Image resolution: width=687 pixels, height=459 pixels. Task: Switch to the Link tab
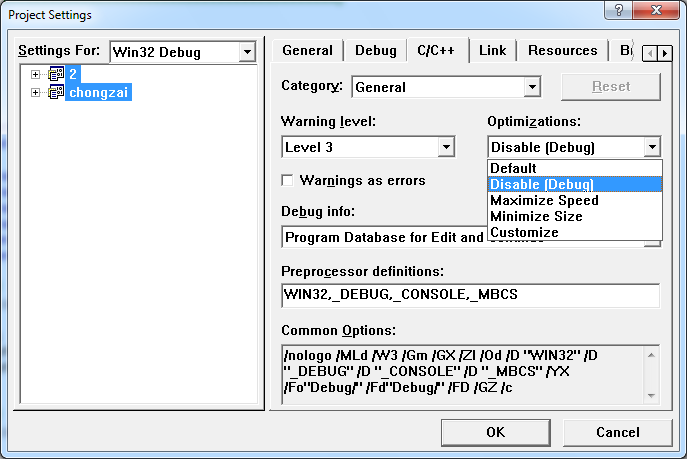coord(492,51)
